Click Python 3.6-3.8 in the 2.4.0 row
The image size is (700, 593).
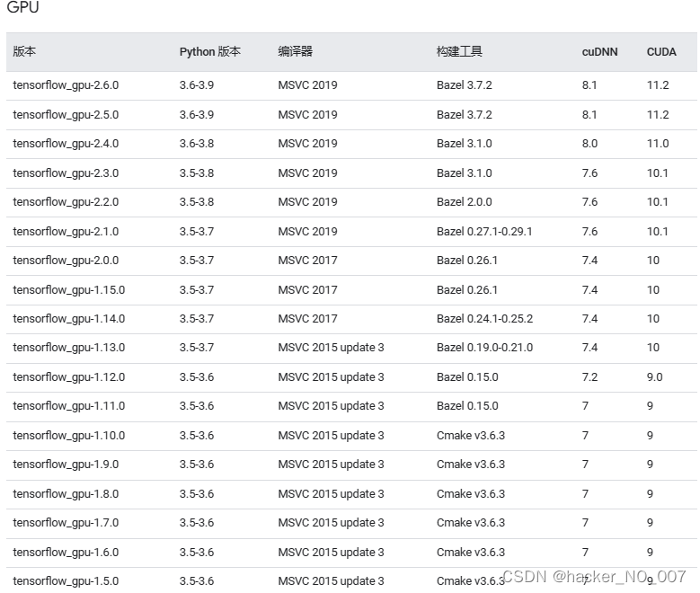(x=197, y=144)
